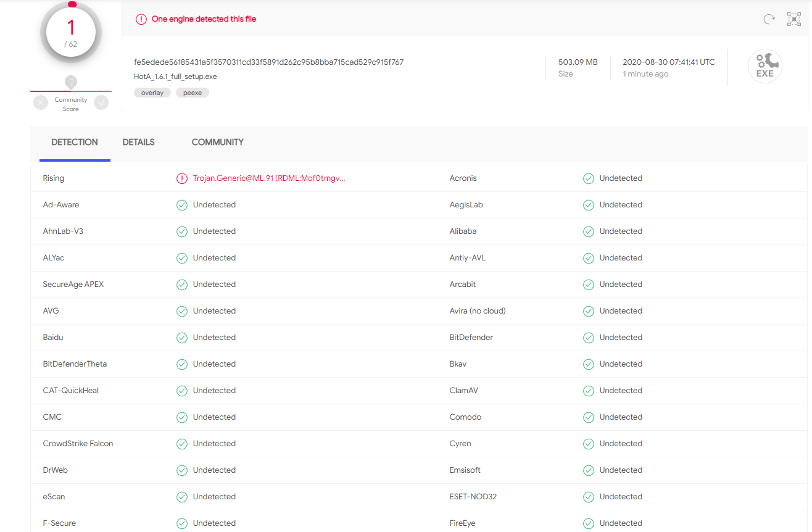Click the overlay tag
The width and height of the screenshot is (812, 532).
point(152,93)
